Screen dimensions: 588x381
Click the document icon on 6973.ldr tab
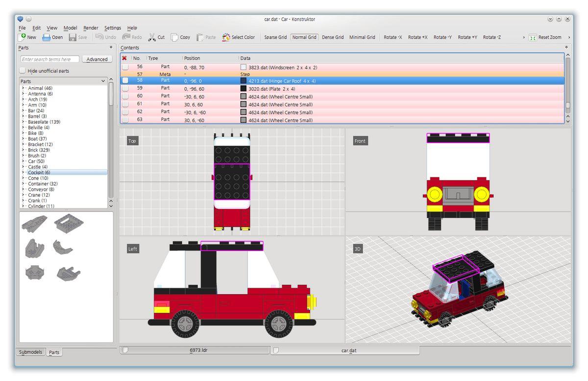125,350
